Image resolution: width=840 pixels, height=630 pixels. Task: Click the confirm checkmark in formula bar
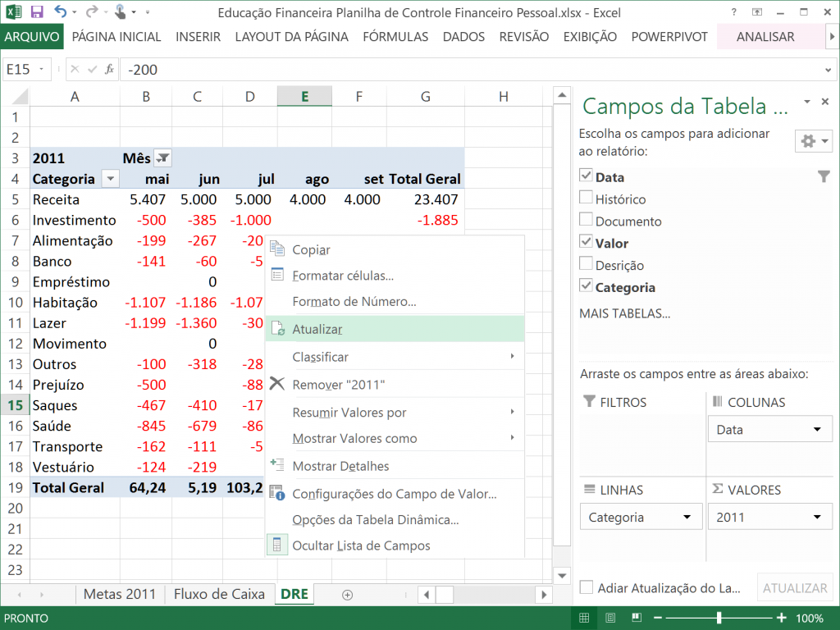(x=92, y=69)
